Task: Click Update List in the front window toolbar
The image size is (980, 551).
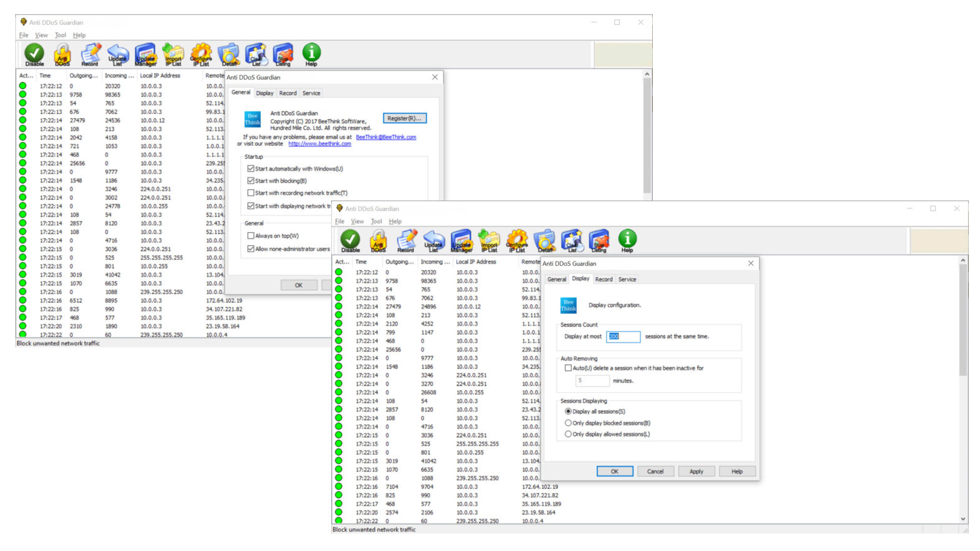Action: pyautogui.click(x=433, y=240)
